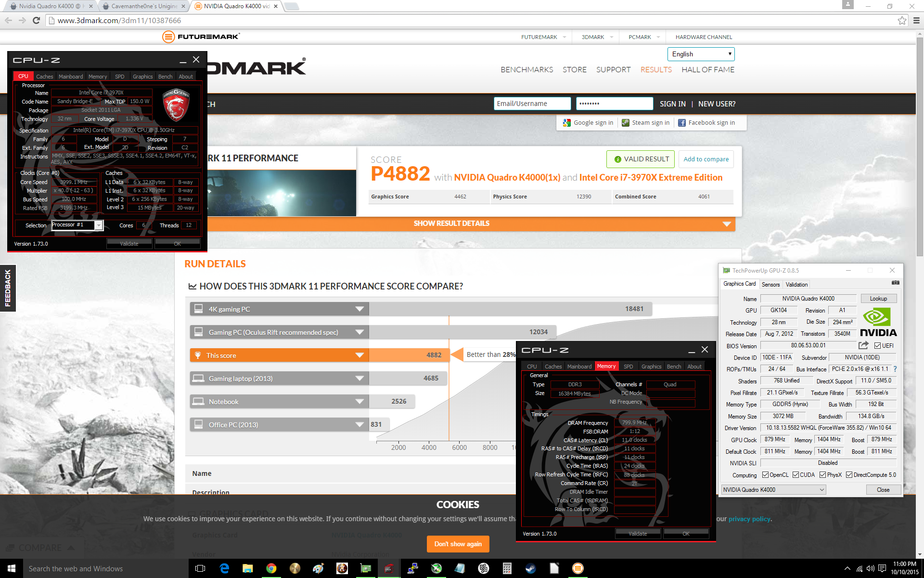Open Steam from the taskbar
Screen dimensions: 924x578
click(530, 568)
